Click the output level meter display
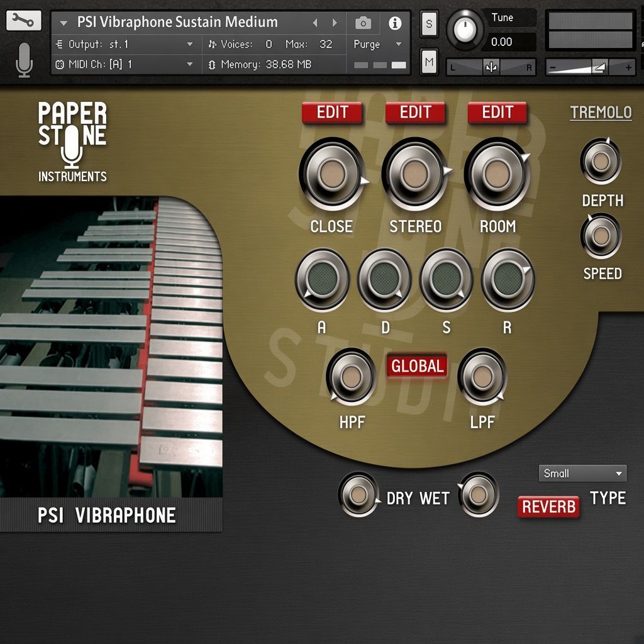Viewport: 644px width, 644px height. click(x=590, y=30)
